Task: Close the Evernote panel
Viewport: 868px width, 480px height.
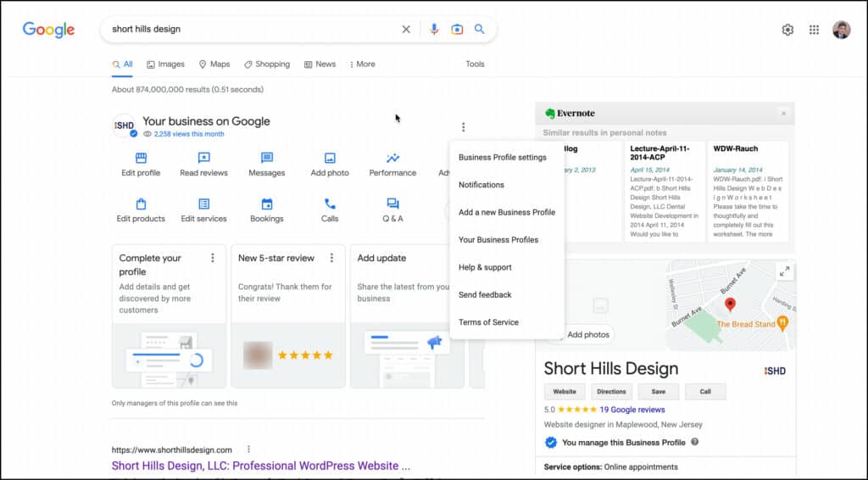Action: click(783, 114)
